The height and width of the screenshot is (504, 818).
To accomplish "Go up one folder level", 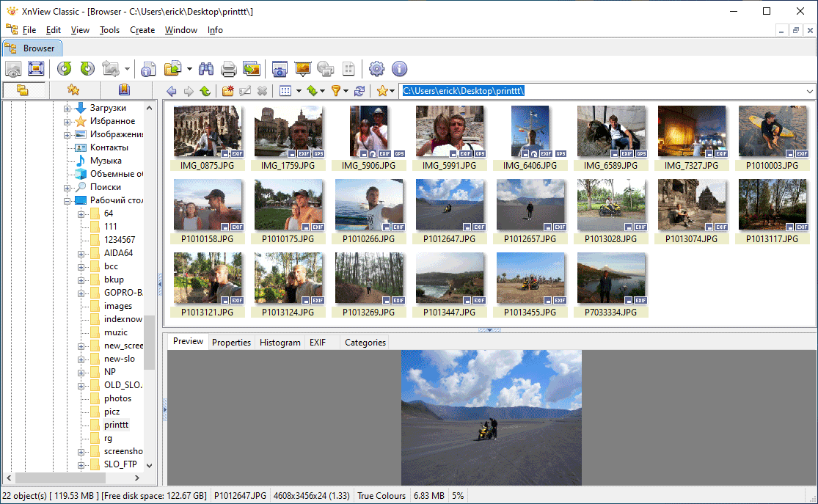I will pos(205,91).
